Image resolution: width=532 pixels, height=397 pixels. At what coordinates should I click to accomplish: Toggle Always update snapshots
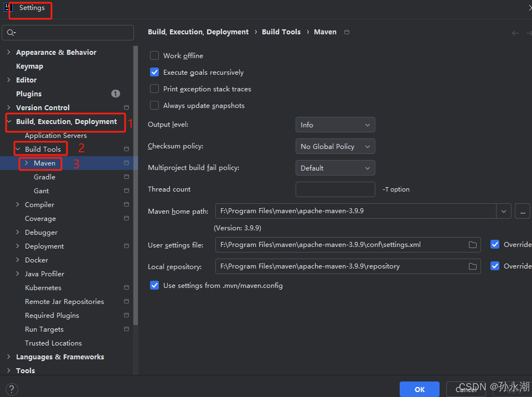pos(154,105)
